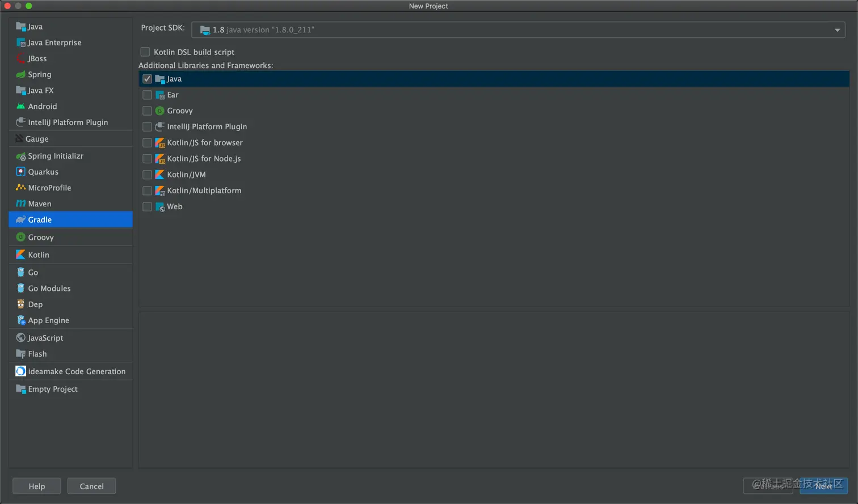
Task: Click the Next button
Action: click(823, 486)
